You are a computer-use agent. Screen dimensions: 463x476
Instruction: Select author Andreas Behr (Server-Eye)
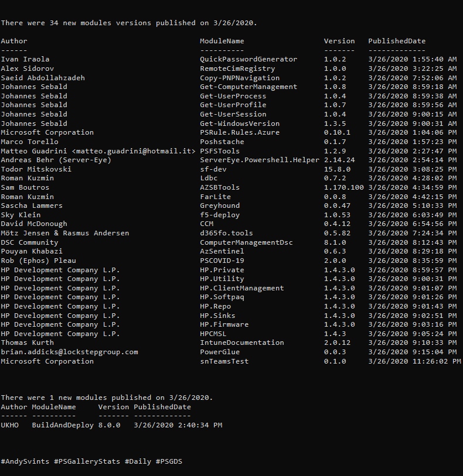pos(56,160)
